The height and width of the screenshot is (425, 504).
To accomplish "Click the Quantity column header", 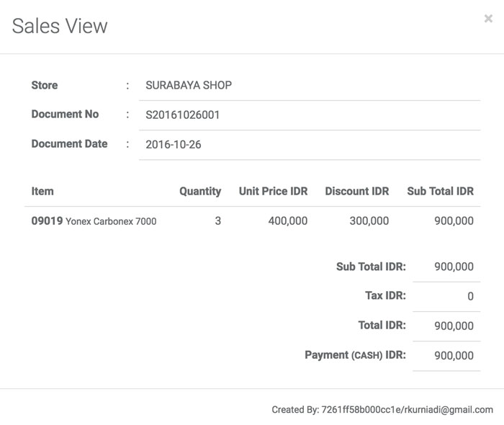I will tap(200, 192).
